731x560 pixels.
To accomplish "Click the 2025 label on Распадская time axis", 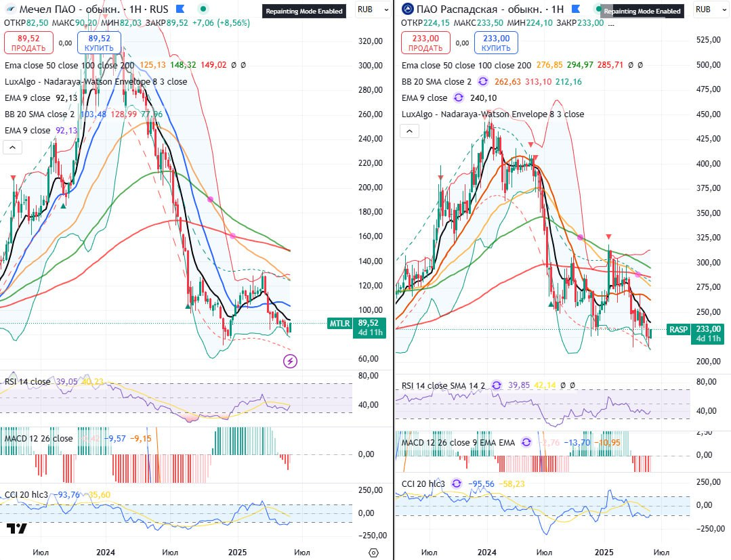I will 604,552.
